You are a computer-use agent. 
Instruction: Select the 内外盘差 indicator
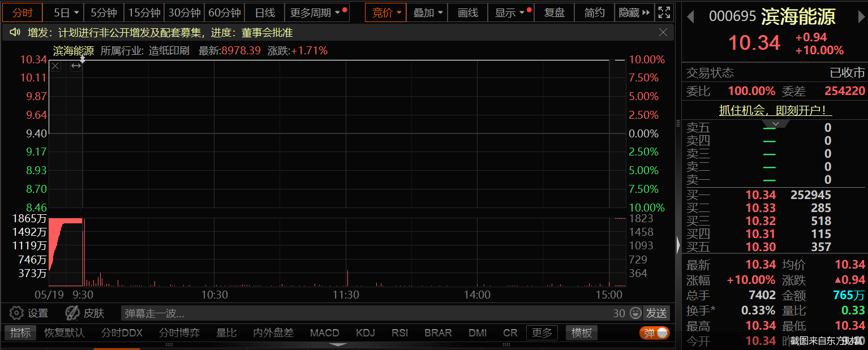[273, 333]
